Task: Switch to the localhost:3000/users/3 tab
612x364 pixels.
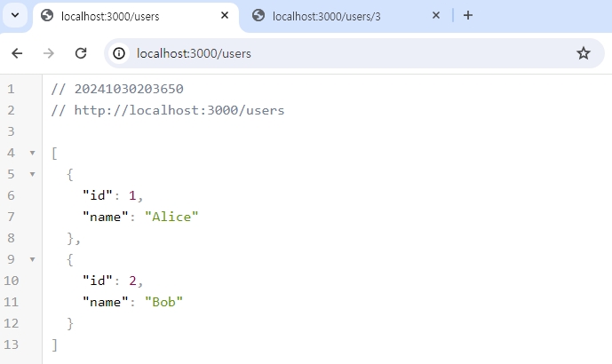Action: coord(346,16)
